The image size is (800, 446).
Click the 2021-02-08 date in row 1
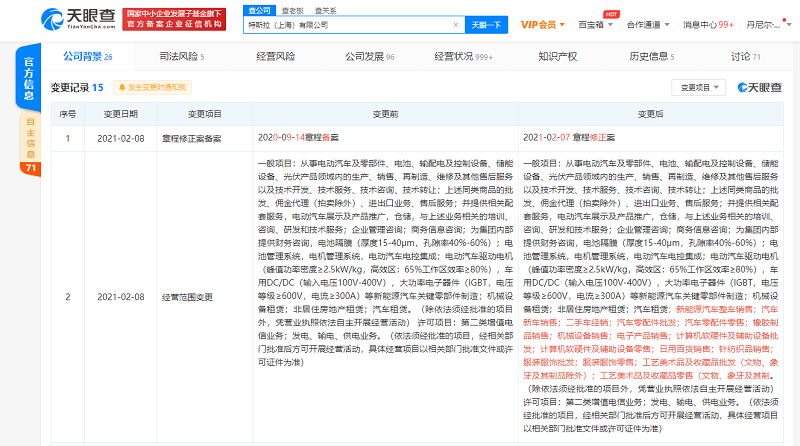121,139
